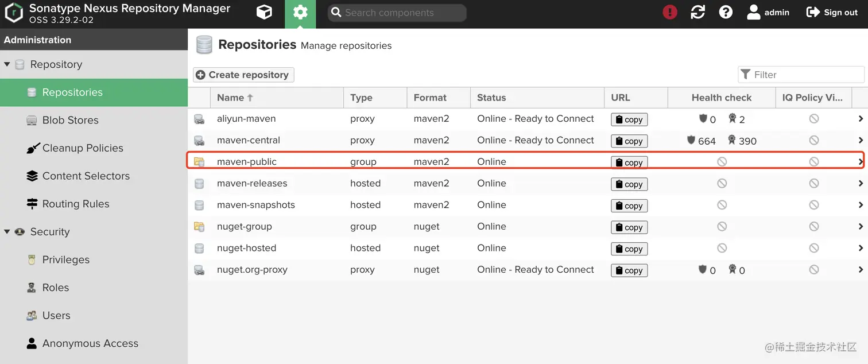Collapse the Security tree section
This screenshot has height=364, width=868.
(7, 232)
